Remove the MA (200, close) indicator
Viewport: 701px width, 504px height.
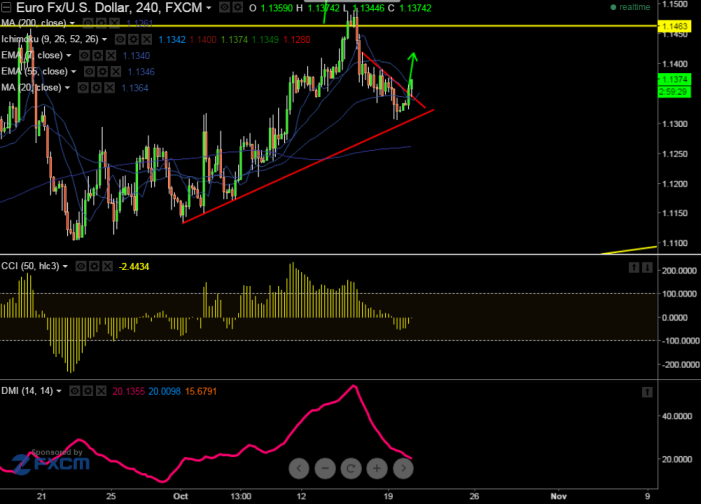[x=114, y=23]
